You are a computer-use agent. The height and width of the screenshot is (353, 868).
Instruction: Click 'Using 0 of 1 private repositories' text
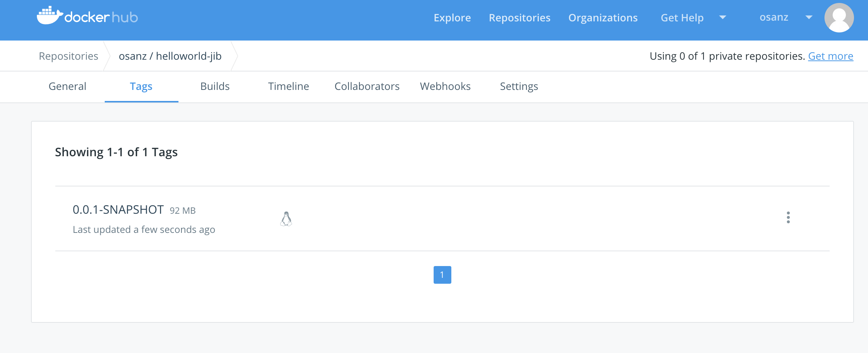tap(728, 56)
